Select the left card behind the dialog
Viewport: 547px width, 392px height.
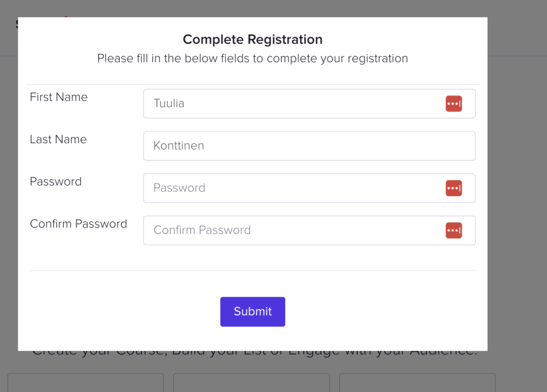pos(85,383)
